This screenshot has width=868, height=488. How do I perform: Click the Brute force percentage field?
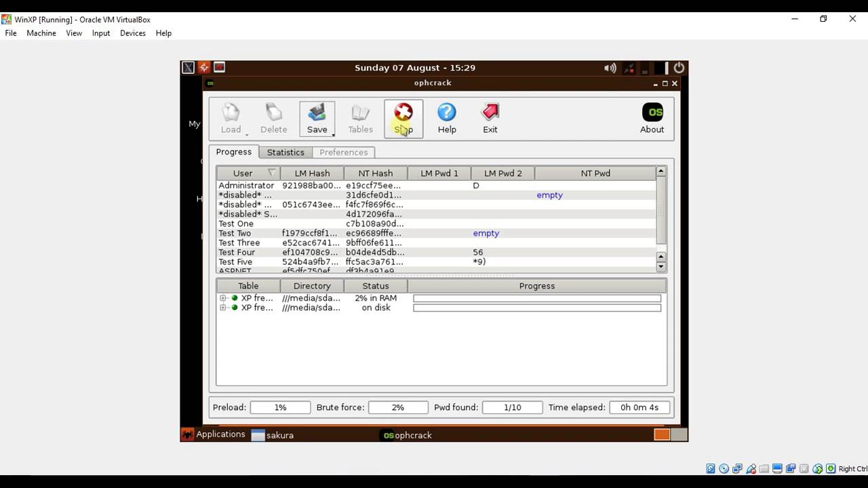pos(398,407)
